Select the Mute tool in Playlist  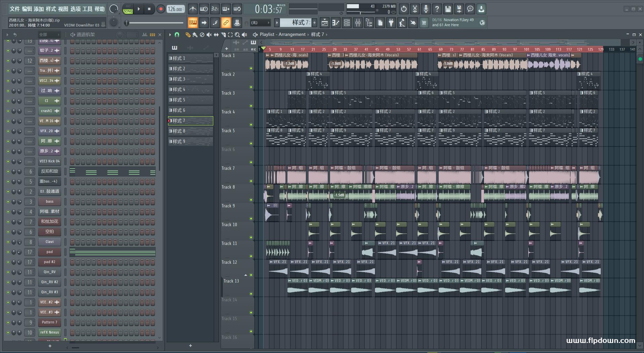(209, 35)
